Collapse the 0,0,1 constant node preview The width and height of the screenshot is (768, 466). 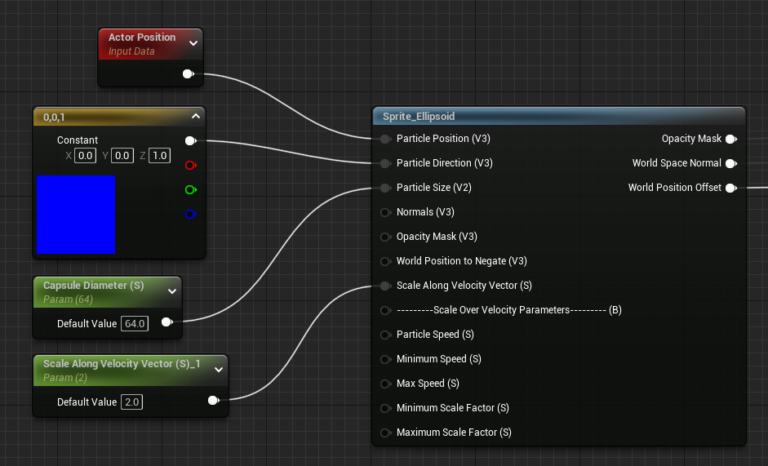tap(195, 117)
